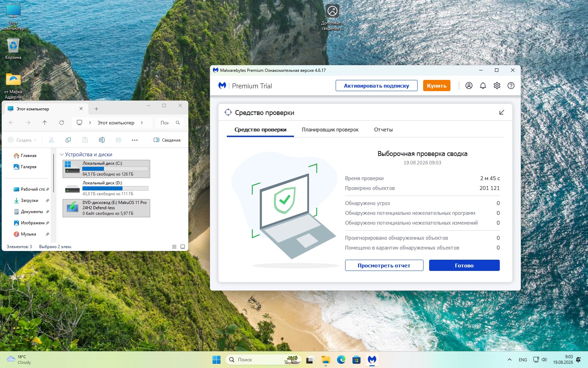The image size is (588, 368).
Task: Click the Cut icon in Explorer toolbar
Action: (x=51, y=140)
